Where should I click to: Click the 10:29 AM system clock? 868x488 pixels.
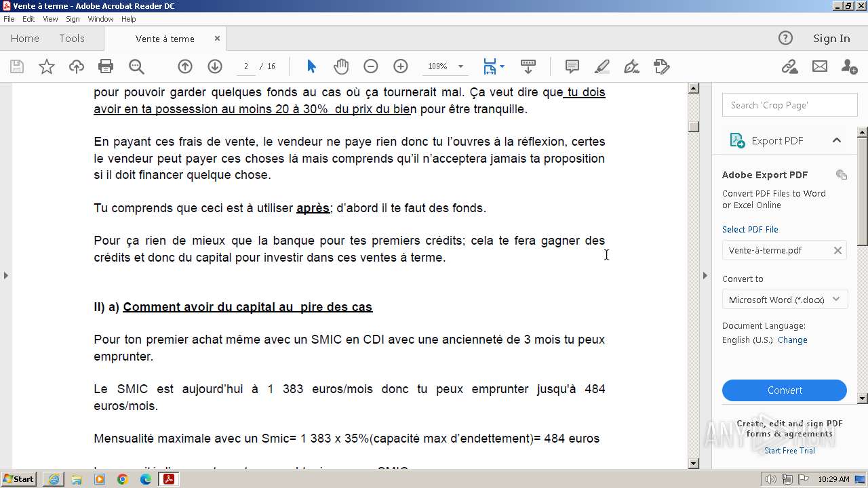pyautogui.click(x=833, y=479)
